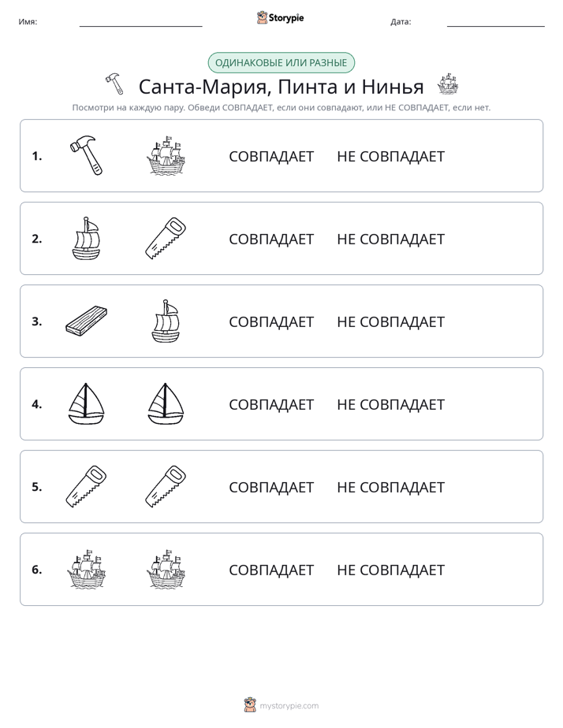Click the Дата date line field

point(496,22)
